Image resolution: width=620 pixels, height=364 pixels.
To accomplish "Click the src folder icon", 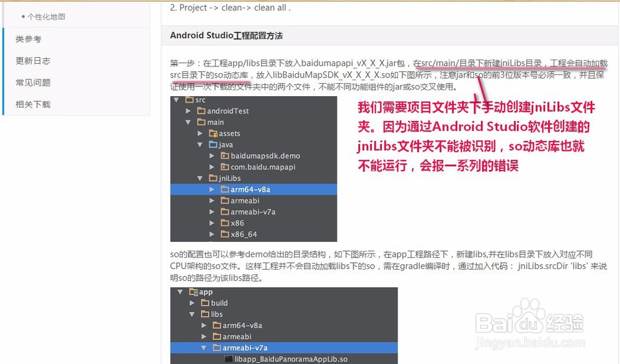I will pos(189,99).
